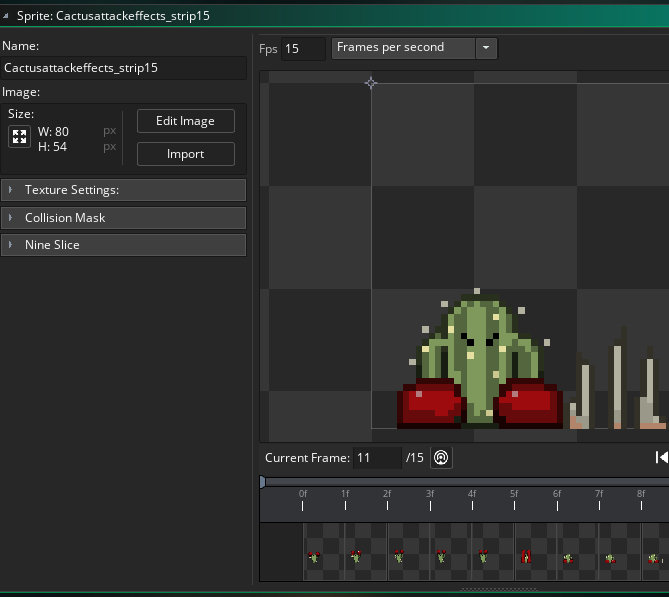
Task: Click the cactus sprite in the preview canvas
Action: [x=480, y=359]
